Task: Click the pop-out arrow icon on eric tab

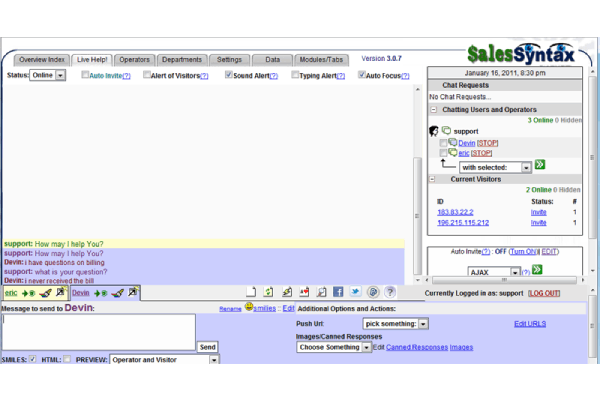Action: 60,292
